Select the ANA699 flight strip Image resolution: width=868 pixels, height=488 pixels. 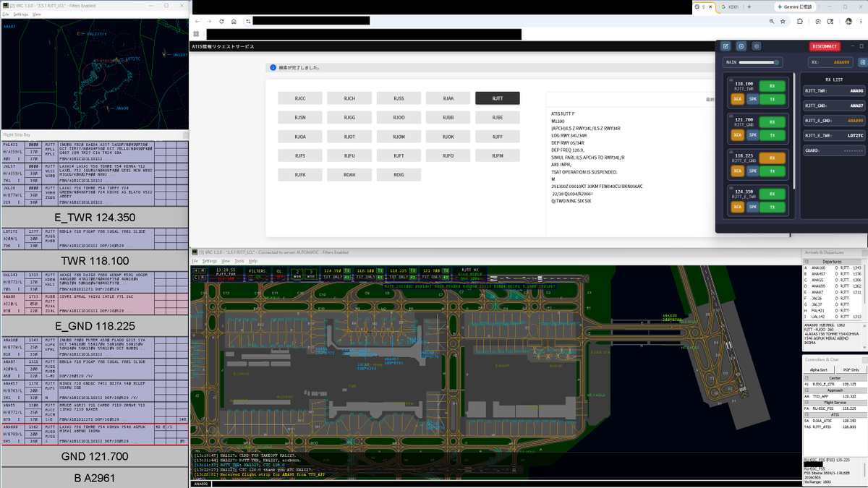pyautogui.click(x=94, y=434)
